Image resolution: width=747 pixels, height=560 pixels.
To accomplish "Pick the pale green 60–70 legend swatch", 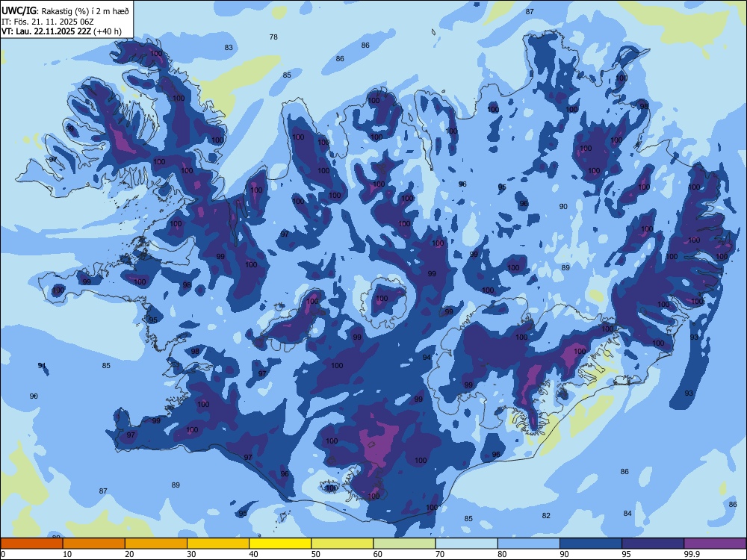I will click(404, 544).
